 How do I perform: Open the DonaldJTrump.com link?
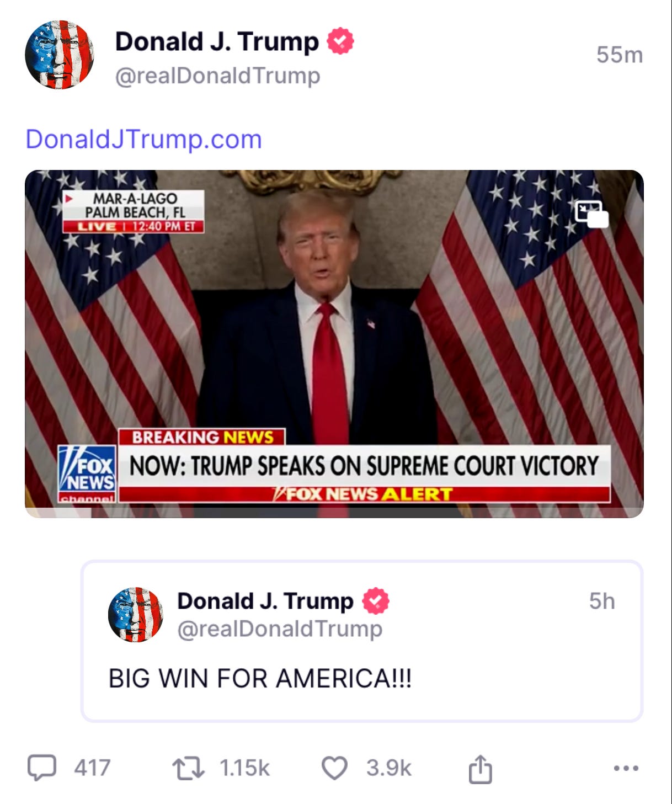[143, 139]
